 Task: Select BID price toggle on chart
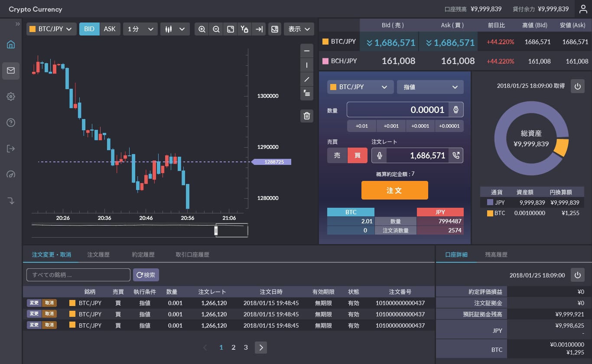click(x=89, y=29)
